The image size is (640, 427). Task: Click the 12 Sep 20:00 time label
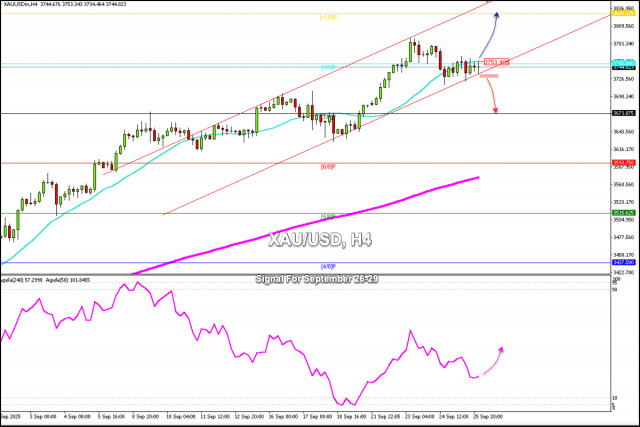click(x=249, y=416)
